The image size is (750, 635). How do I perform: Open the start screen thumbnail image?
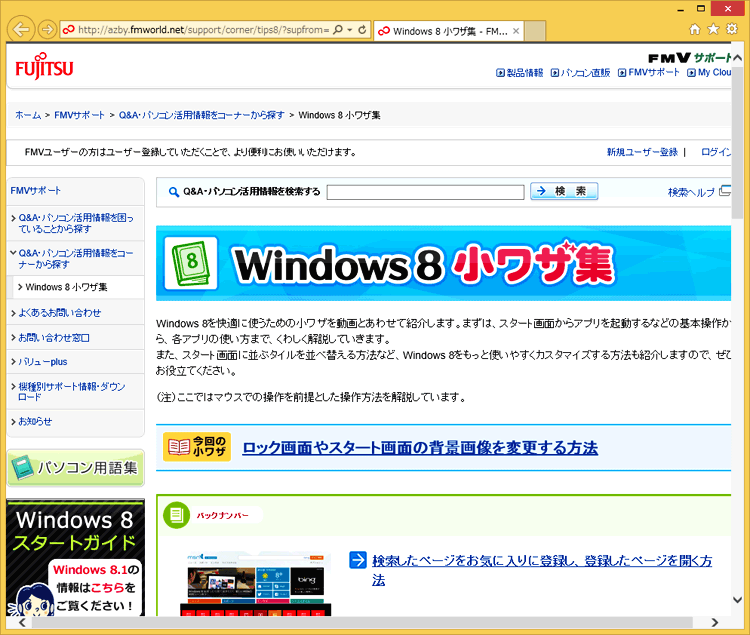256,584
